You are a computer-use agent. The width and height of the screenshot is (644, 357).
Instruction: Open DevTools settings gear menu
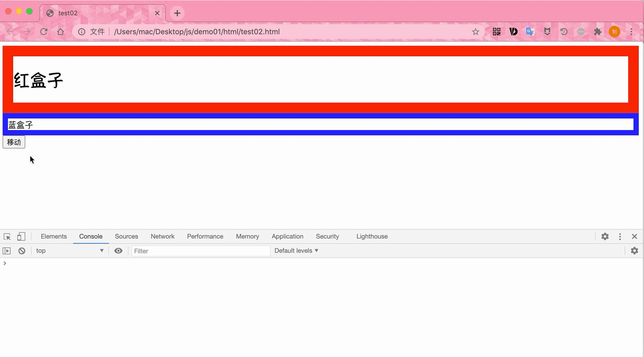(605, 236)
